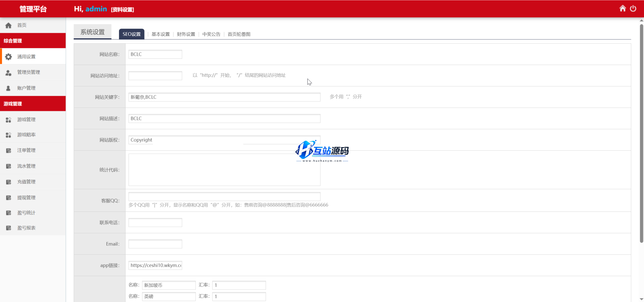Image resolution: width=644 pixels, height=302 pixels.
Task: Switch to the 基本设置 tab
Action: coord(161,34)
